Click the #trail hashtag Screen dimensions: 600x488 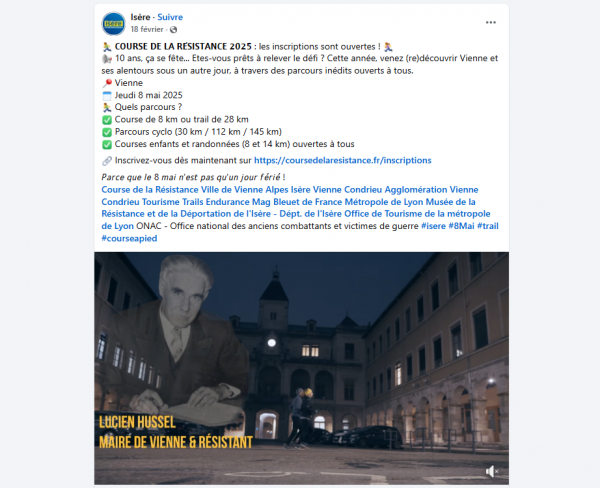click(488, 226)
